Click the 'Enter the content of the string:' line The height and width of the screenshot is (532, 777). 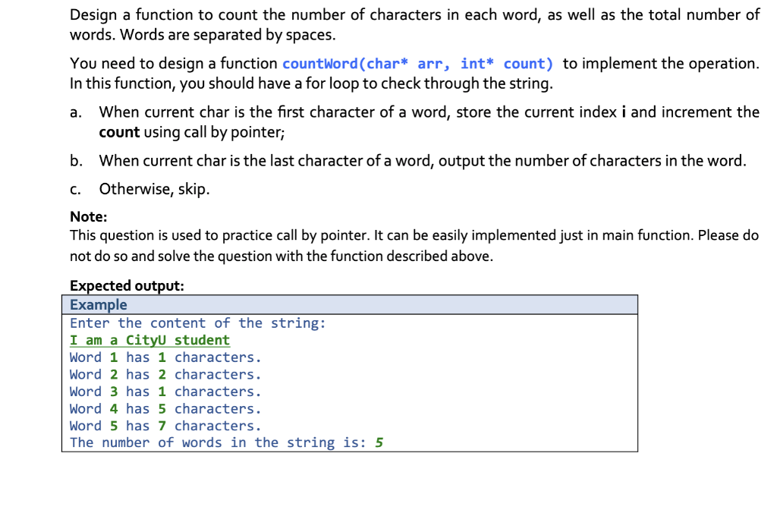[198, 323]
